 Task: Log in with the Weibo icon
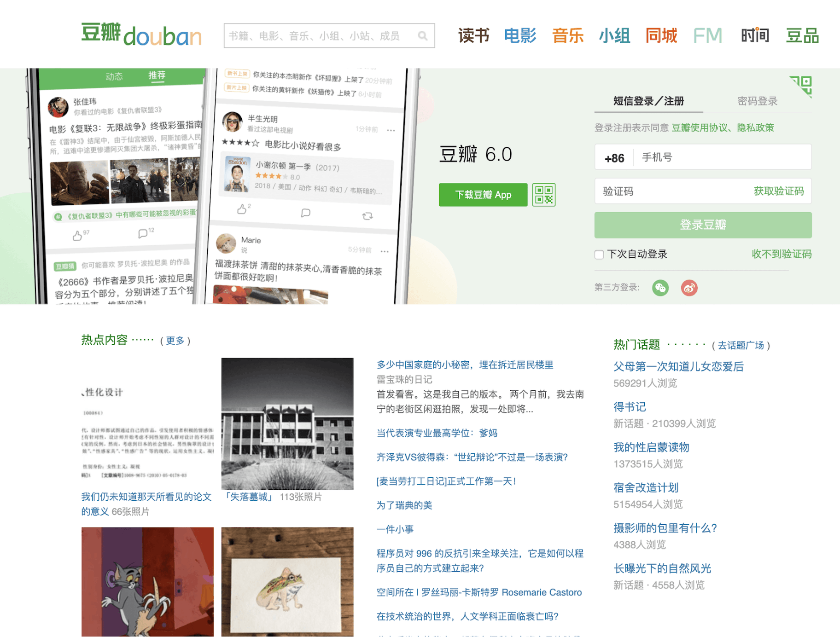(689, 288)
